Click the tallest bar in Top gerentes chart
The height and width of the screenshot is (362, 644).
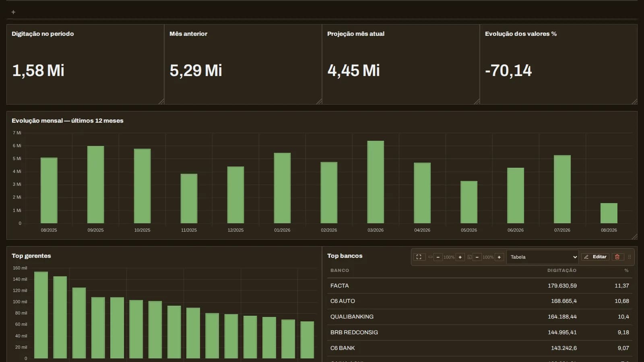click(x=41, y=315)
